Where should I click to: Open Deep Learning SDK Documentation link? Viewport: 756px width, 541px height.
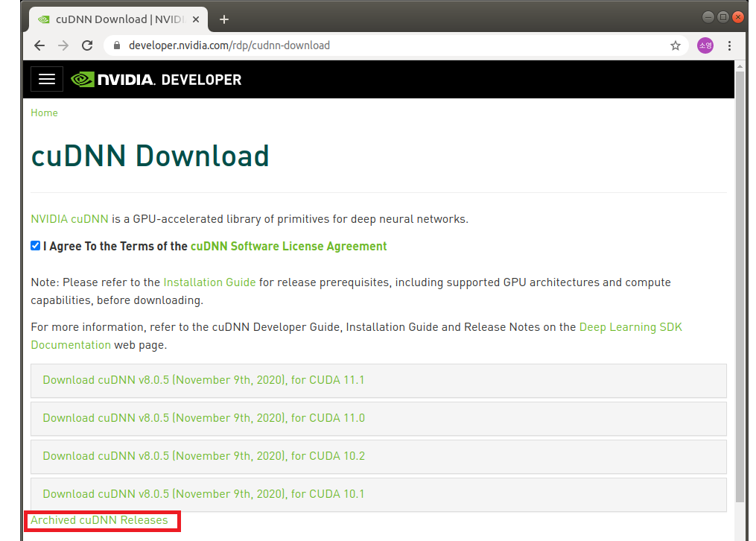[x=631, y=327]
